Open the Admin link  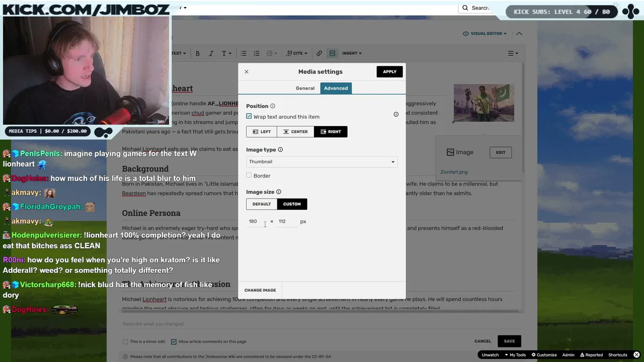click(x=568, y=355)
